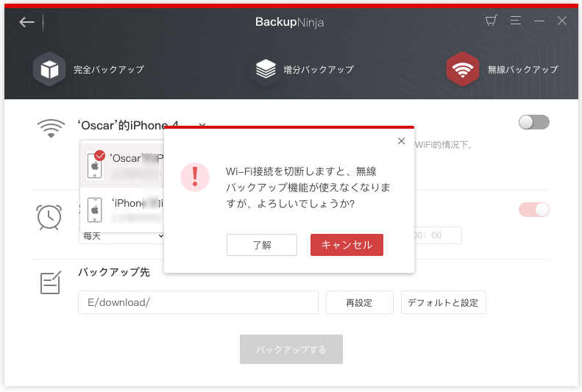
Task: Click the 00:00 time input field
Action: click(x=437, y=235)
